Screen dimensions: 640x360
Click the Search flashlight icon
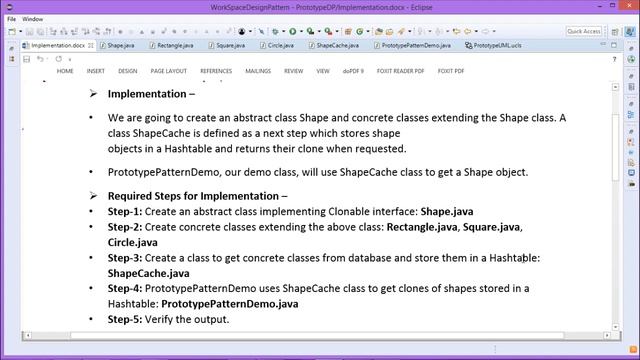coord(401,31)
